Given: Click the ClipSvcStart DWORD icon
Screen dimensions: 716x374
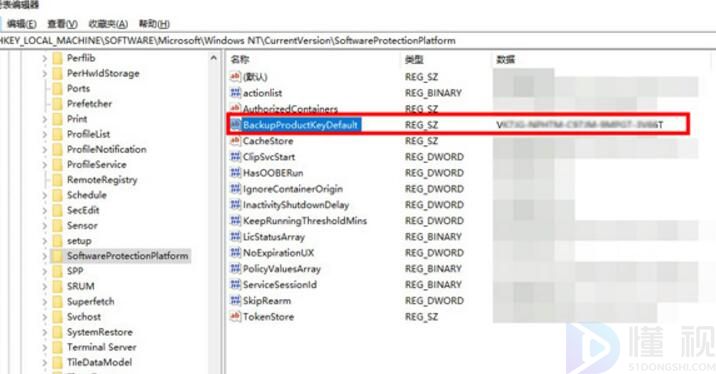Looking at the screenshot, I should click(x=235, y=157).
